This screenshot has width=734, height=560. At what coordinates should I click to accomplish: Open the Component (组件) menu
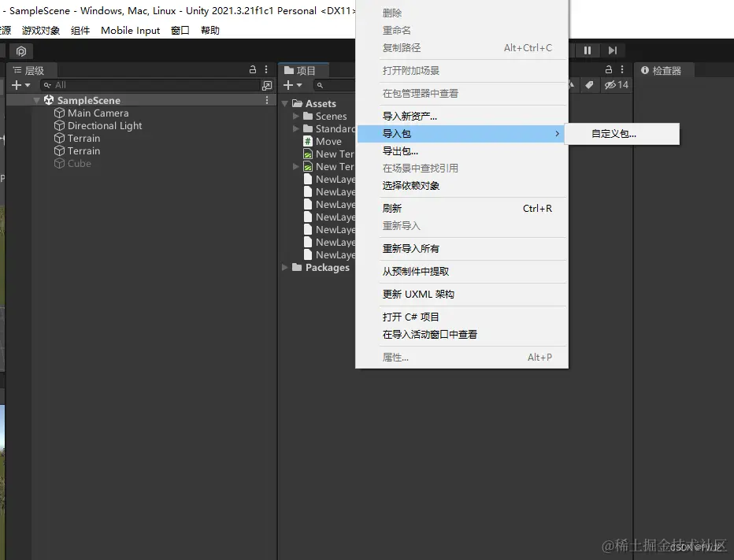coord(80,31)
